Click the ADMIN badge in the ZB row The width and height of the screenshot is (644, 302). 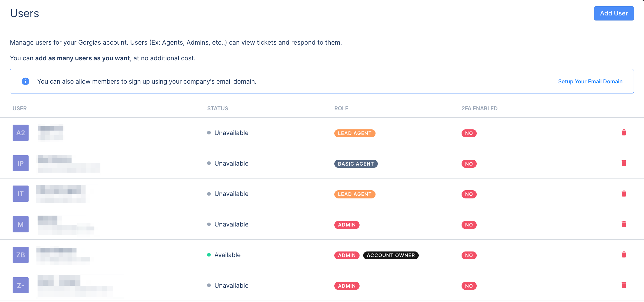347,255
